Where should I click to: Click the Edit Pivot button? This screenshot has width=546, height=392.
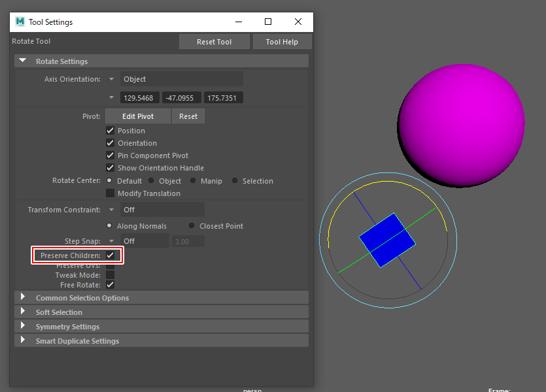click(x=138, y=116)
